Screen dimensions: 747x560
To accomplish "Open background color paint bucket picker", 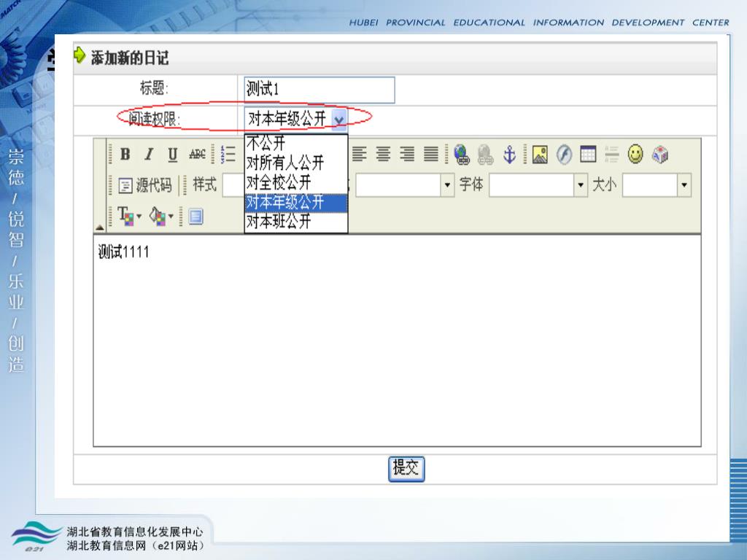I will click(161, 216).
